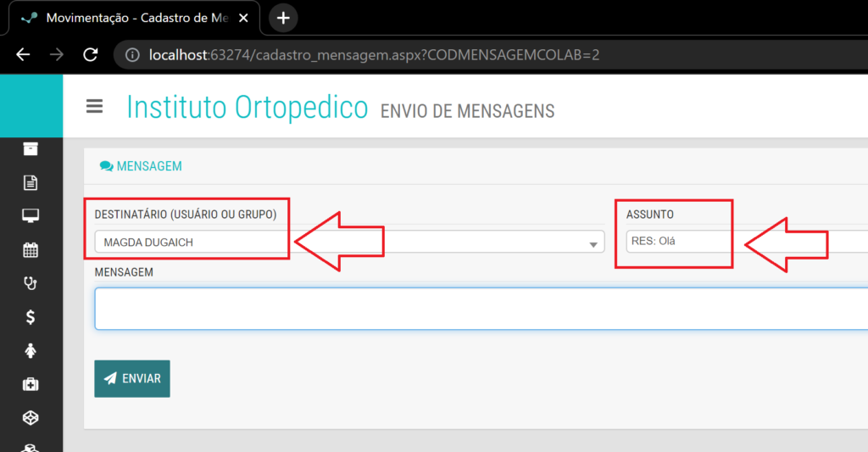The height and width of the screenshot is (452, 868).
Task: Open the calendar sidebar icon
Action: pyautogui.click(x=31, y=250)
